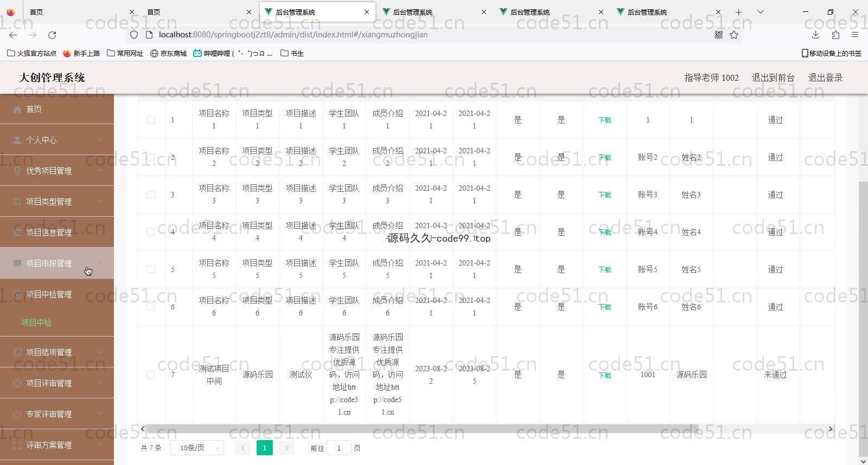Open the 10条/页 page size dropdown
Image resolution: width=868 pixels, height=465 pixels.
tap(197, 448)
